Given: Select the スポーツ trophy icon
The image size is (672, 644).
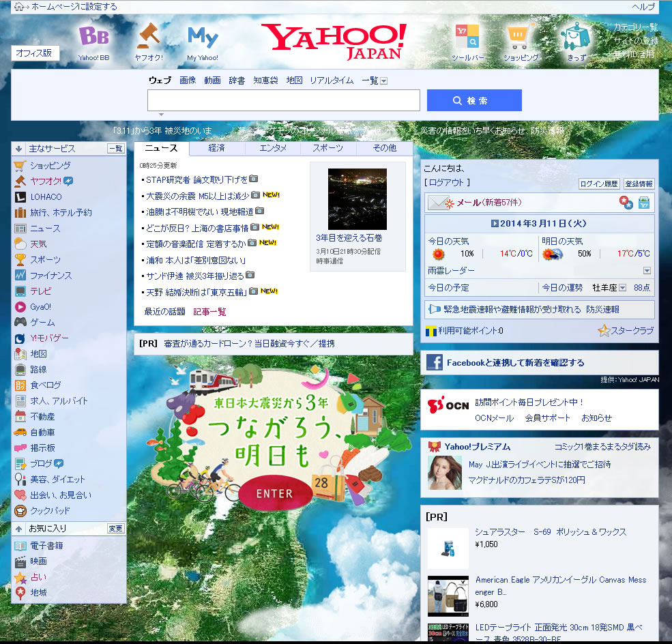Looking at the screenshot, I should 20,260.
